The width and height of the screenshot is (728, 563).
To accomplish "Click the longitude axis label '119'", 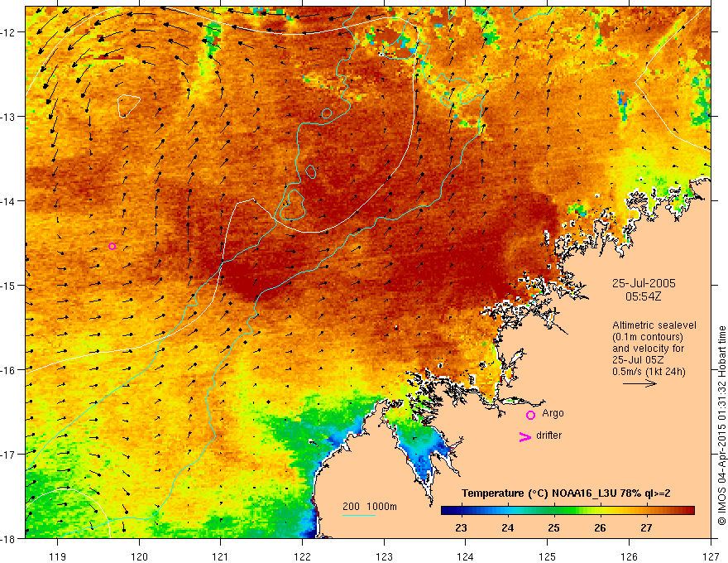I will point(58,556).
